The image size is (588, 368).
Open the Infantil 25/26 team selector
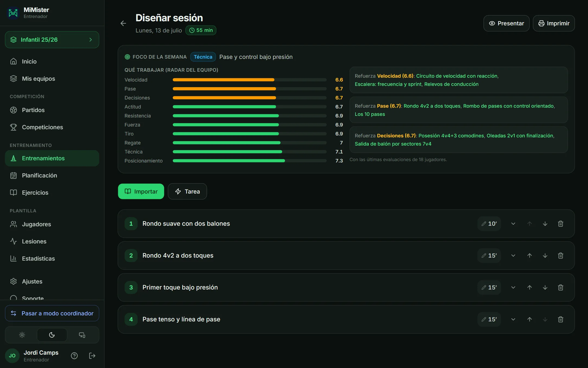(x=52, y=40)
